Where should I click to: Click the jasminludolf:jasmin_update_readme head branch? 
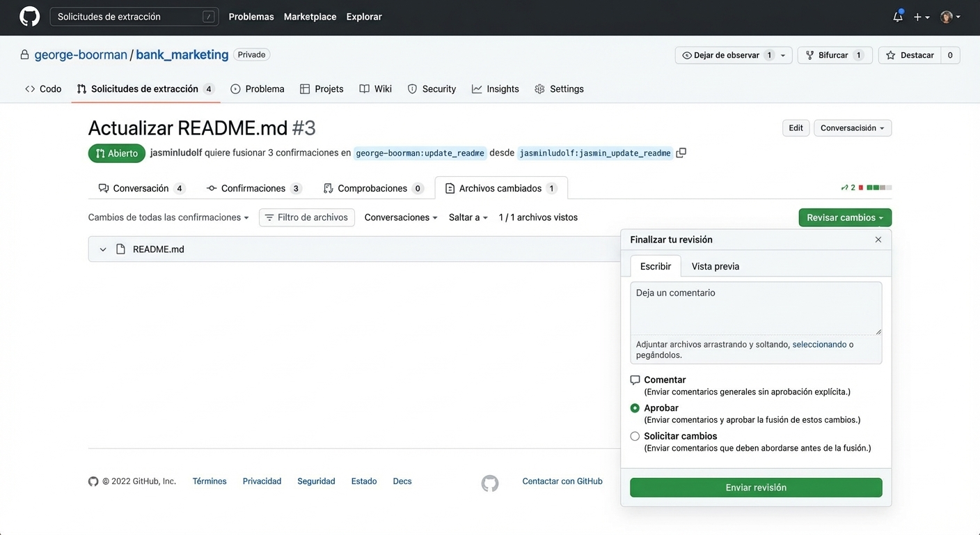595,153
